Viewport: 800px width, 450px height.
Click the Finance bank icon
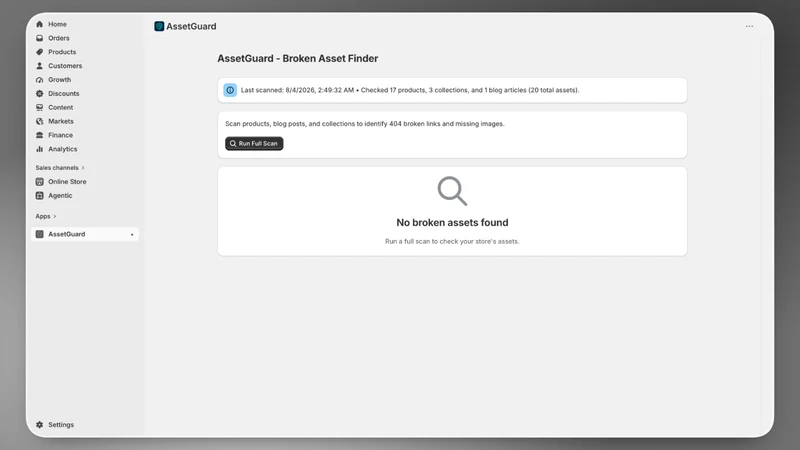coord(39,135)
